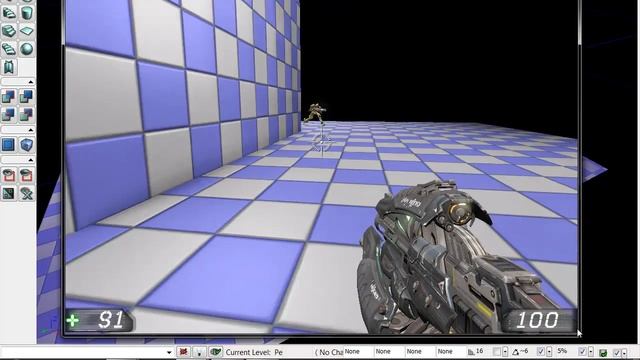This screenshot has width=640, height=360.
Task: Click the grid size value 16
Action: pyautogui.click(x=480, y=351)
